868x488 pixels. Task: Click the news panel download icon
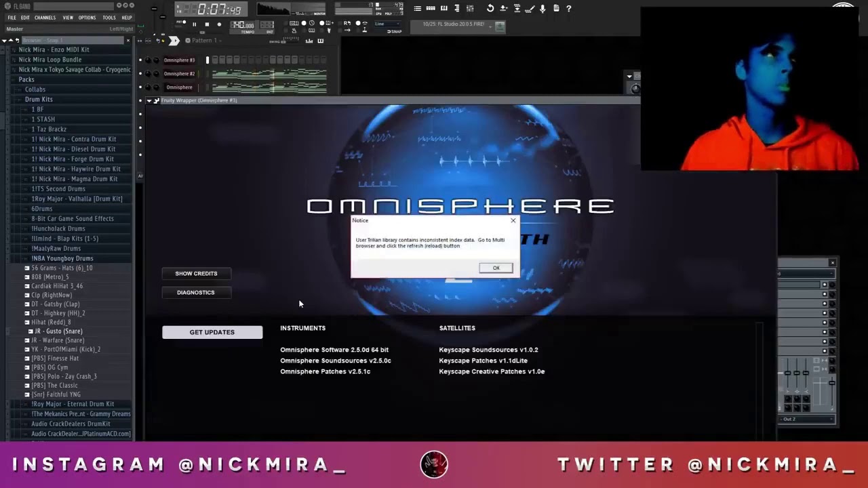click(x=500, y=26)
